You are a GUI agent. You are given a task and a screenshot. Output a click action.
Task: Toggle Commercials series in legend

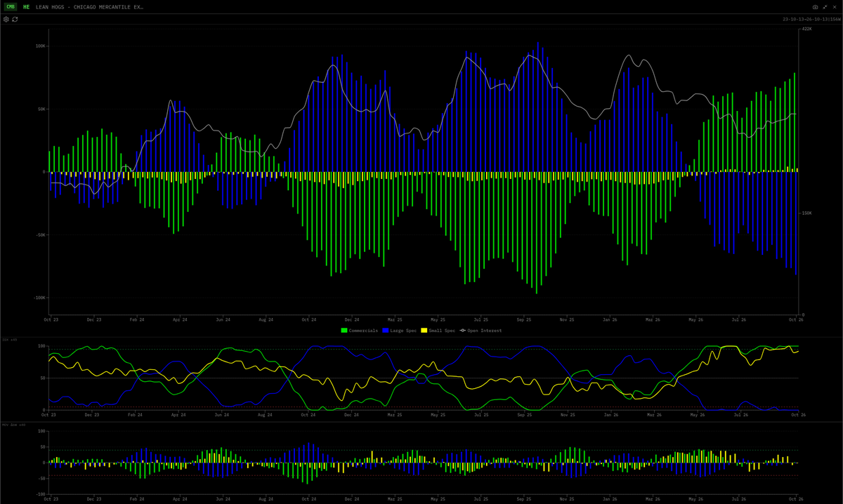tap(359, 330)
